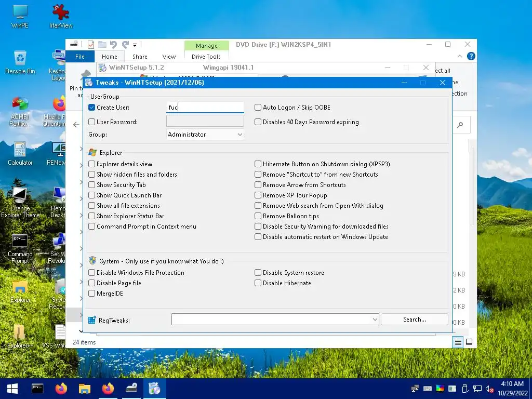The width and height of the screenshot is (532, 399).
Task: Select WinNTSetup taskbar button
Action: tap(155, 389)
